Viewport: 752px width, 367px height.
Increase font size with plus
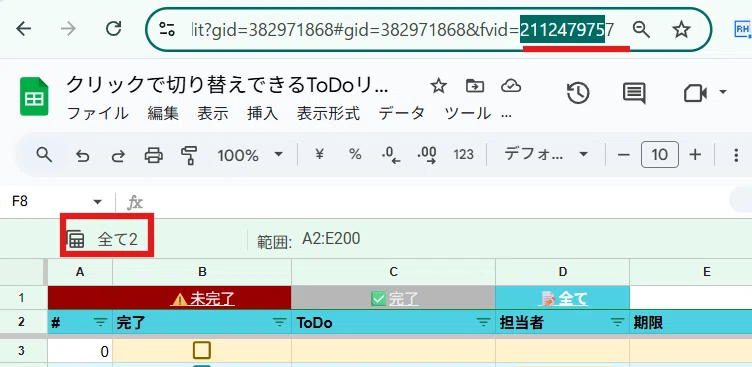[x=695, y=154]
